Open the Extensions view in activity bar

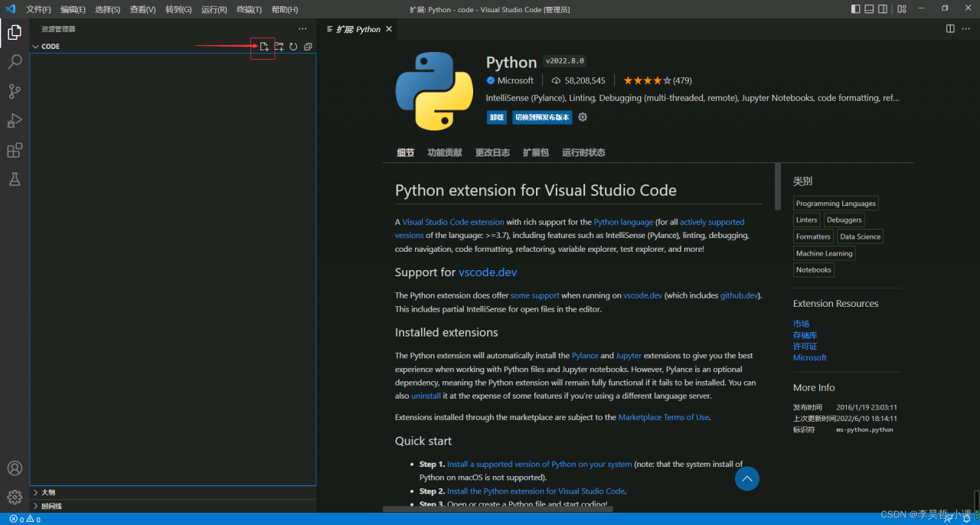click(x=15, y=150)
